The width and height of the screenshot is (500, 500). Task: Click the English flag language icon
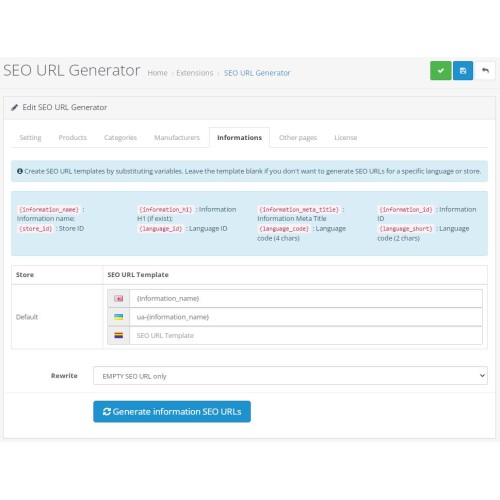pos(119,298)
